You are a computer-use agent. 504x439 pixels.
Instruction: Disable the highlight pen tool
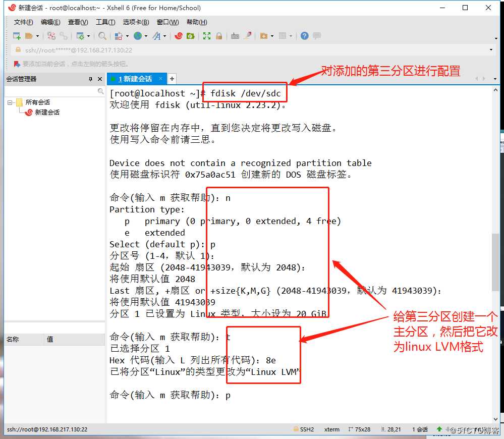coord(249,36)
